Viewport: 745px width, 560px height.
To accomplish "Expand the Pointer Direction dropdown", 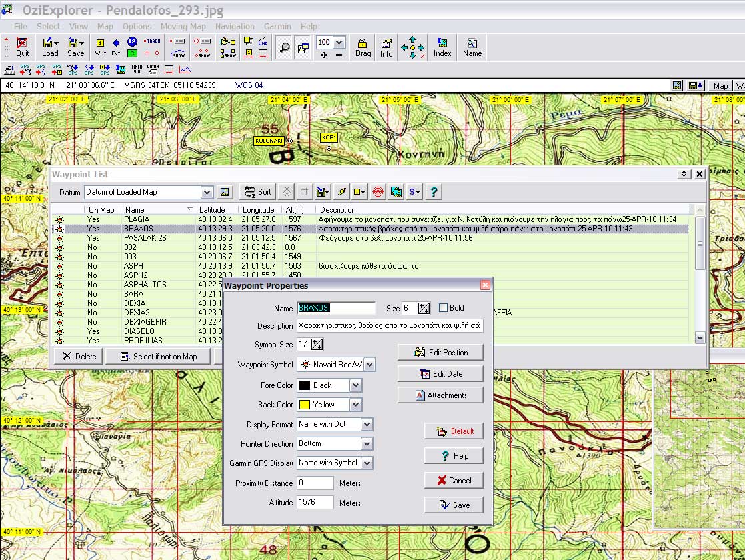I will click(367, 444).
